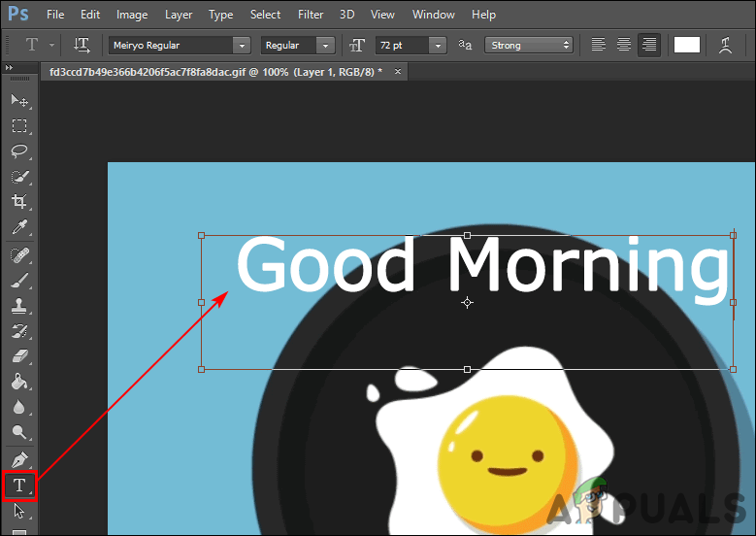Select the Move tool
This screenshot has width=756, height=536.
coord(19,100)
